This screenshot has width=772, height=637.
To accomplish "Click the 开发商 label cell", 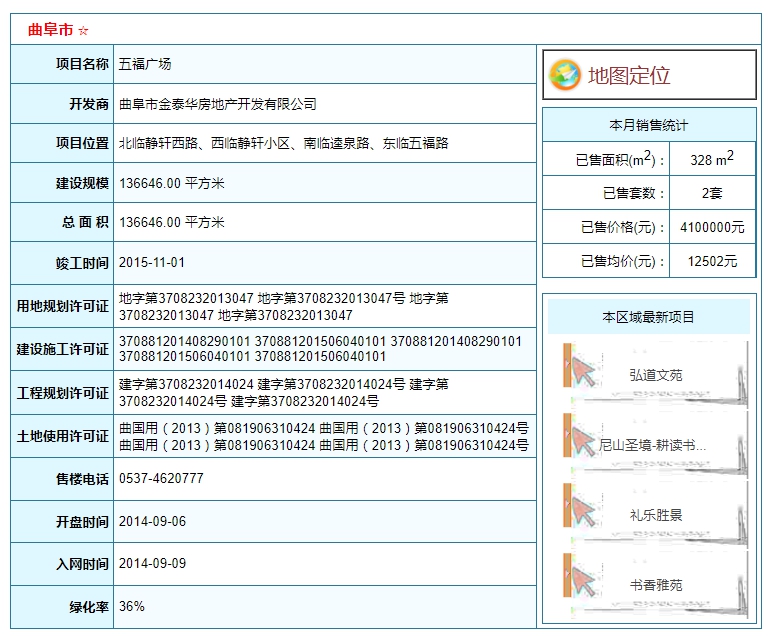I will click(62, 104).
